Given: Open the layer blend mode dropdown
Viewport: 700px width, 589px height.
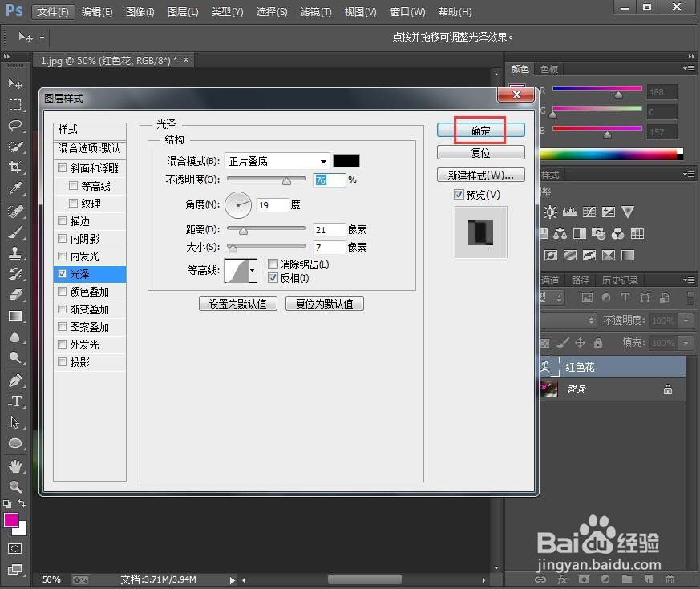Looking at the screenshot, I should point(568,321).
